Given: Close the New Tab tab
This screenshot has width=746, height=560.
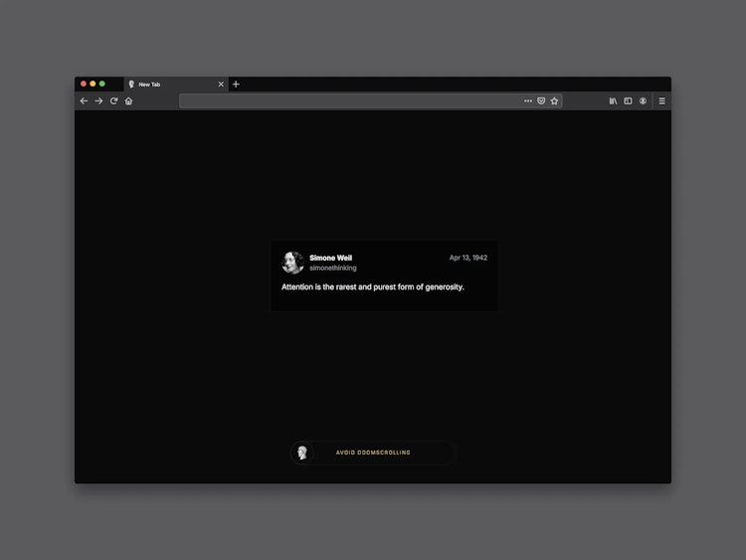Looking at the screenshot, I should pos(221,85).
